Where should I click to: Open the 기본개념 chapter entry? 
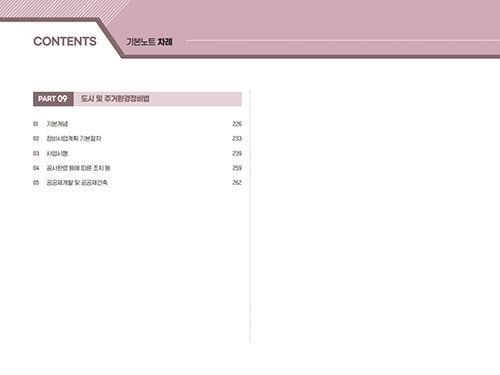[x=57, y=124]
